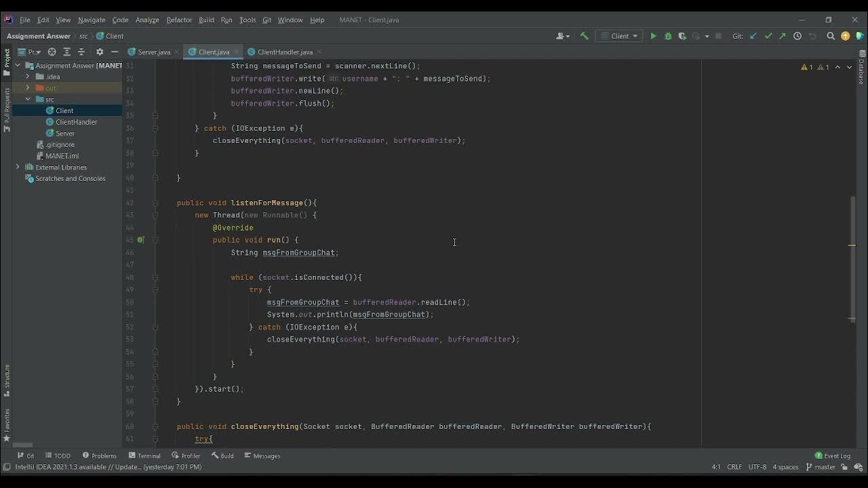The width and height of the screenshot is (868, 488).
Task: Collapse the src folder
Action: [27, 99]
